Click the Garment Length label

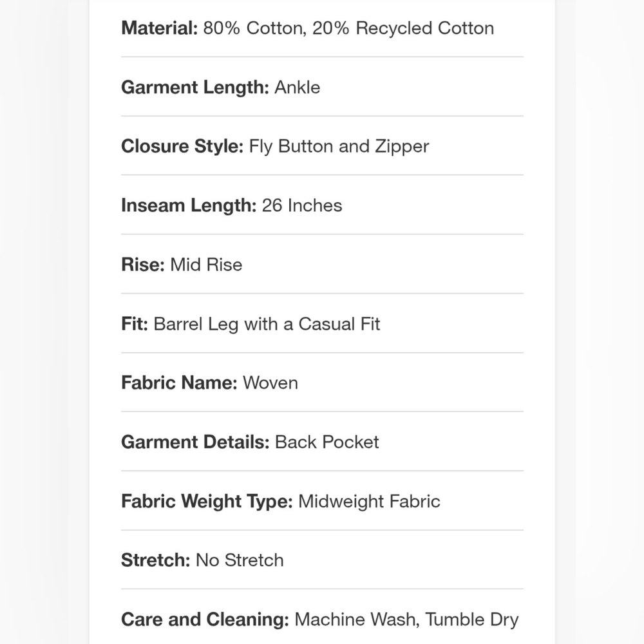(194, 87)
